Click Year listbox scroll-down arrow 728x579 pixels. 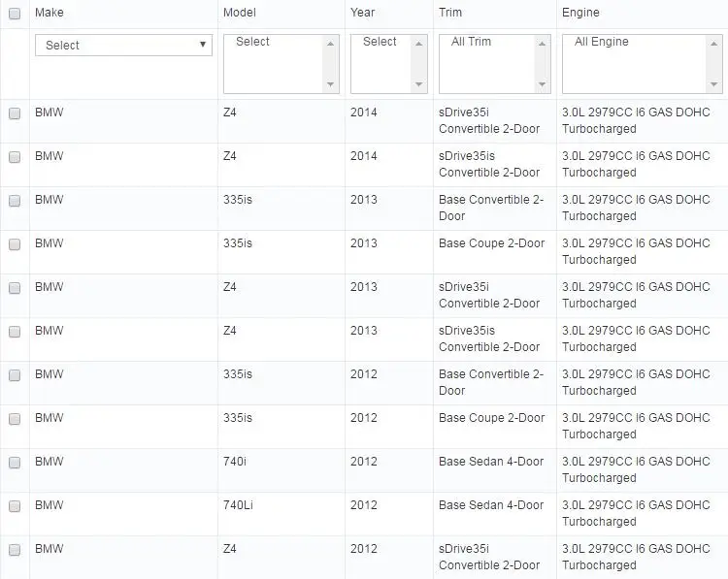pyautogui.click(x=418, y=84)
